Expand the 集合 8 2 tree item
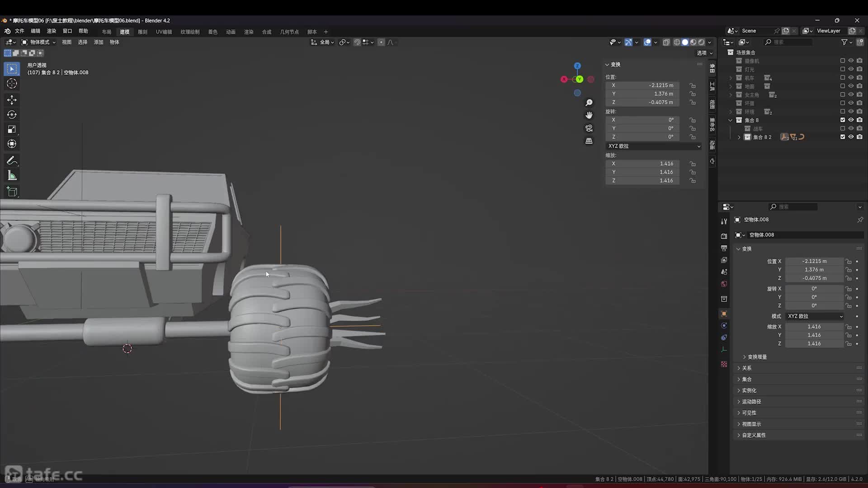The width and height of the screenshot is (868, 488). [x=739, y=137]
